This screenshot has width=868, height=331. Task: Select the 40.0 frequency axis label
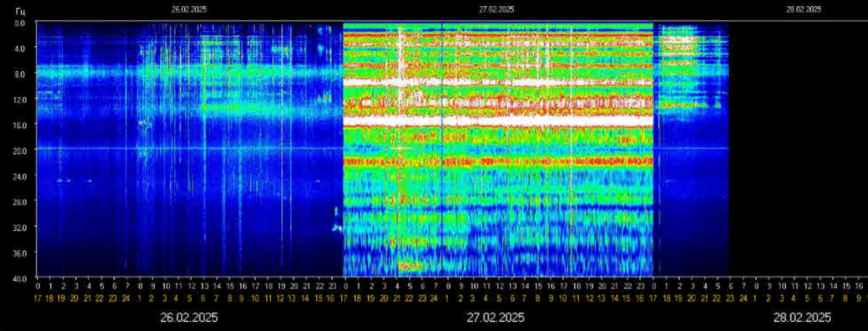pyautogui.click(x=20, y=277)
